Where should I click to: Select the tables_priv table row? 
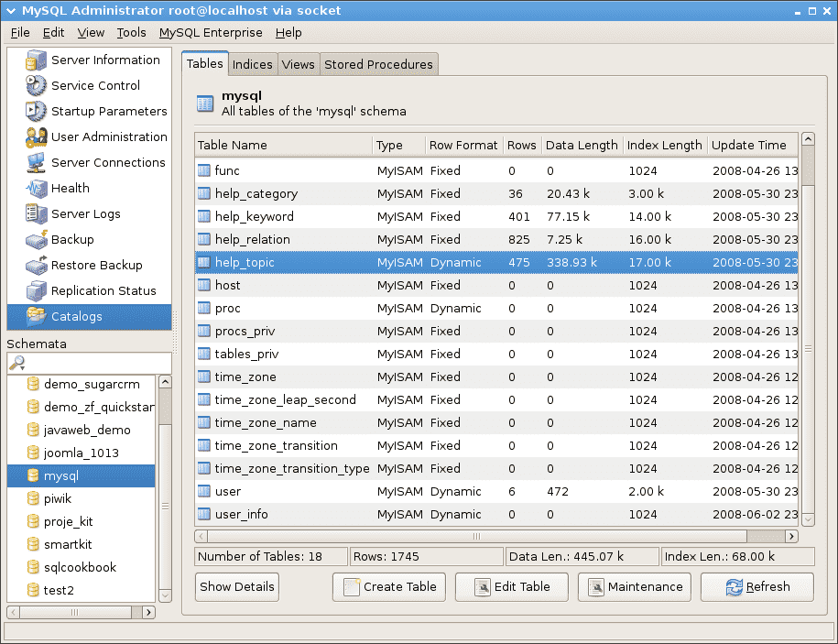tap(496, 354)
